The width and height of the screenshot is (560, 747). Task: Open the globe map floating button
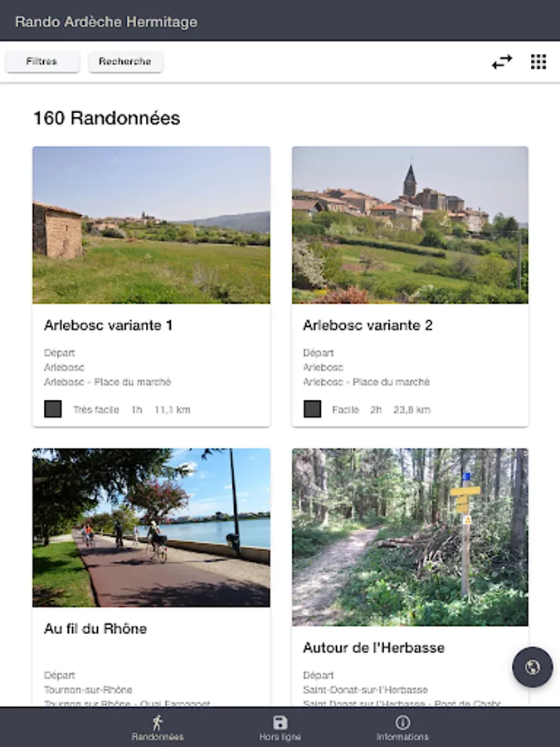pos(533,667)
